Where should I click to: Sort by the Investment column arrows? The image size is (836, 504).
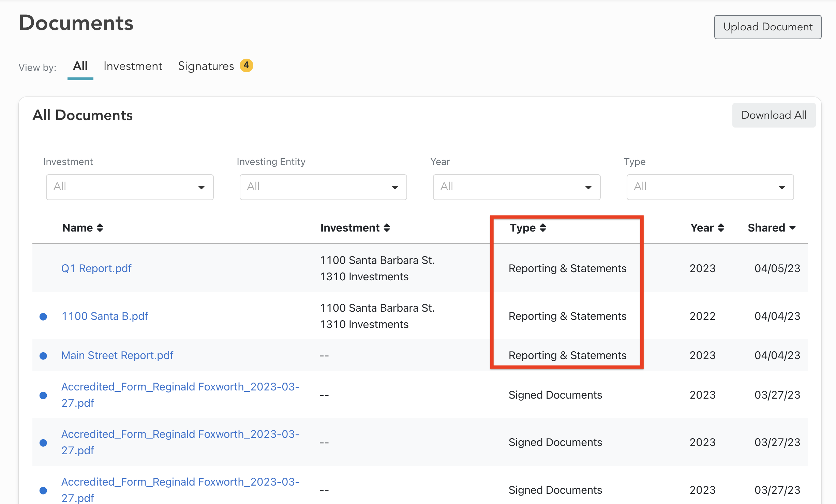[x=387, y=227]
